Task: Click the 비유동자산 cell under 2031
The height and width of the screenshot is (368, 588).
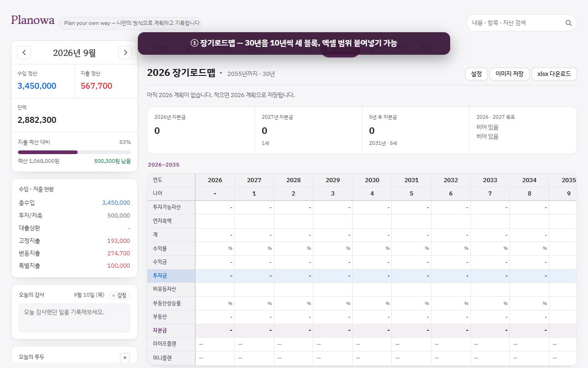Action: pos(412,289)
